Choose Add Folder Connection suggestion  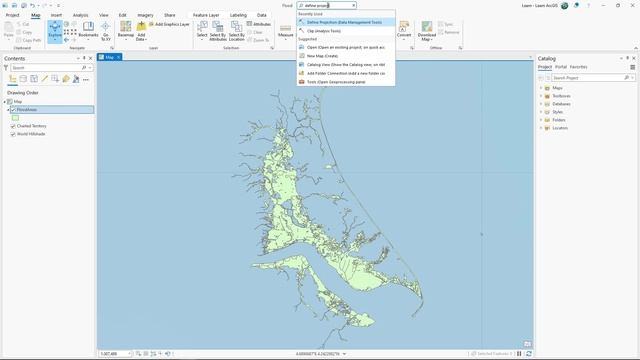346,73
